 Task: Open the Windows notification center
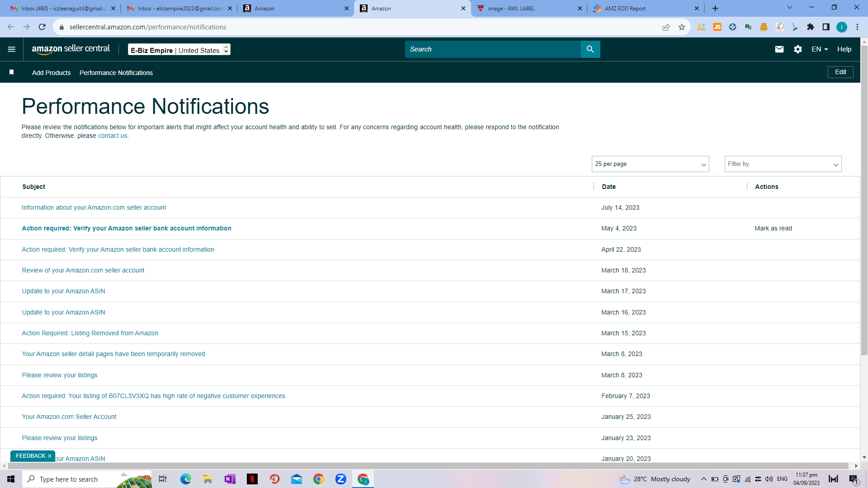tap(854, 479)
